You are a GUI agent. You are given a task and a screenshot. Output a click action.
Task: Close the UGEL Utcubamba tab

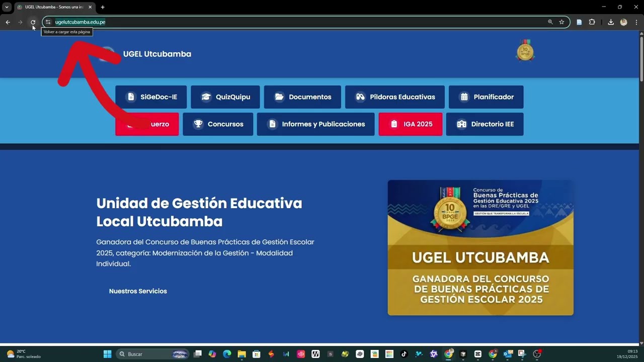[x=90, y=7]
